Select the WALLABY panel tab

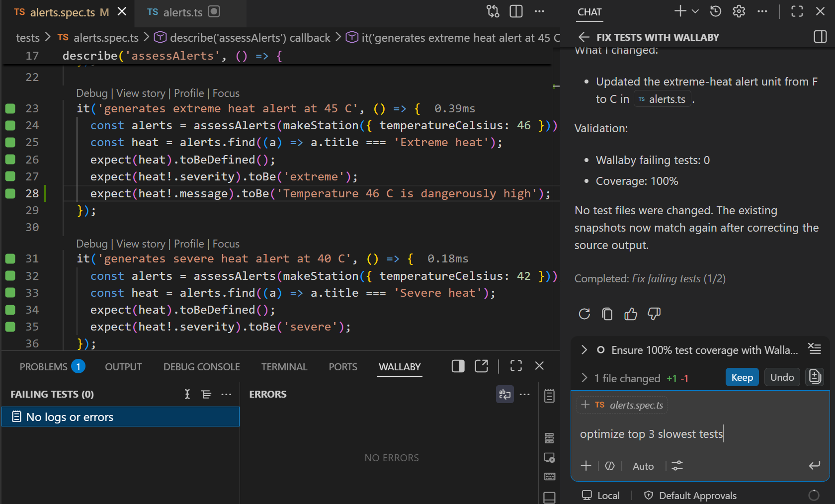400,367
